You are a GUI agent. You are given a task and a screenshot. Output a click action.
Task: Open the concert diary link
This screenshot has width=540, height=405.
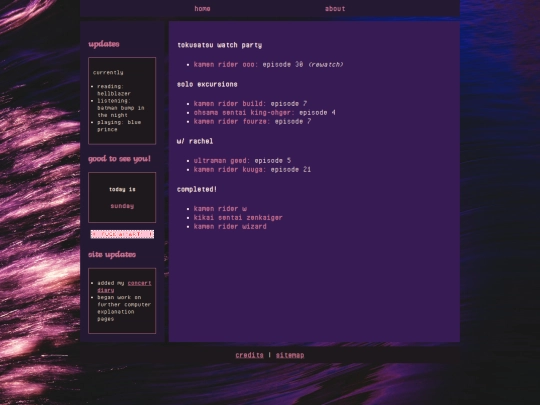pyautogui.click(x=139, y=283)
